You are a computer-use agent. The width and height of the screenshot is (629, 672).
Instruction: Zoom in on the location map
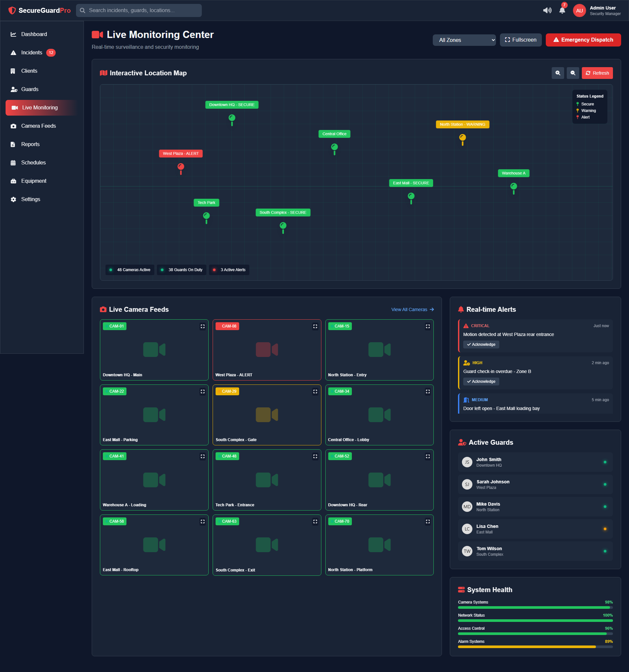[x=558, y=73]
